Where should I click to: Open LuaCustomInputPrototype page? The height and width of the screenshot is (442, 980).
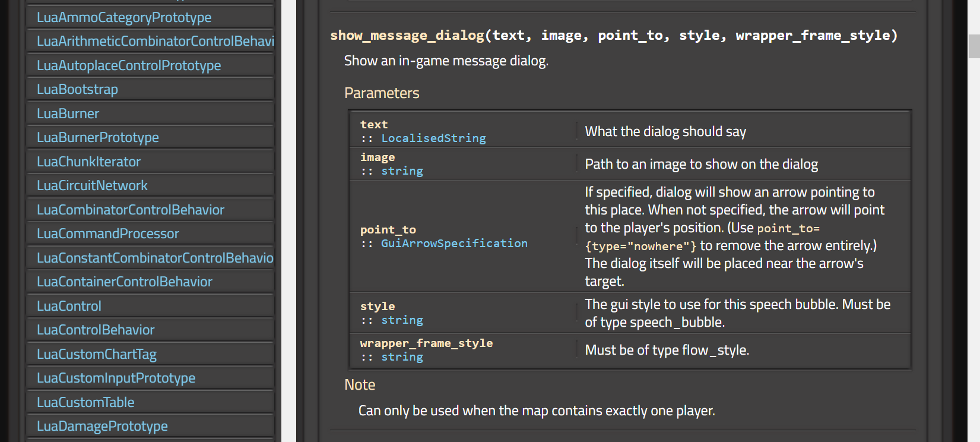point(116,378)
